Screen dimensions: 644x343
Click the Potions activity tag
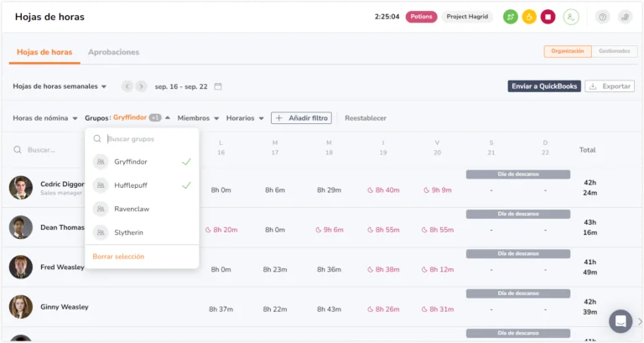[x=421, y=17]
